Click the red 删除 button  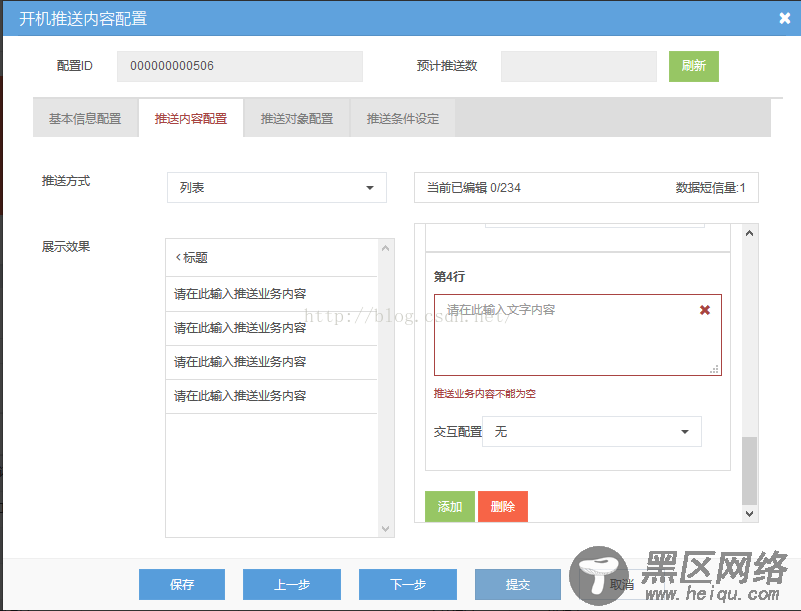[x=503, y=506]
